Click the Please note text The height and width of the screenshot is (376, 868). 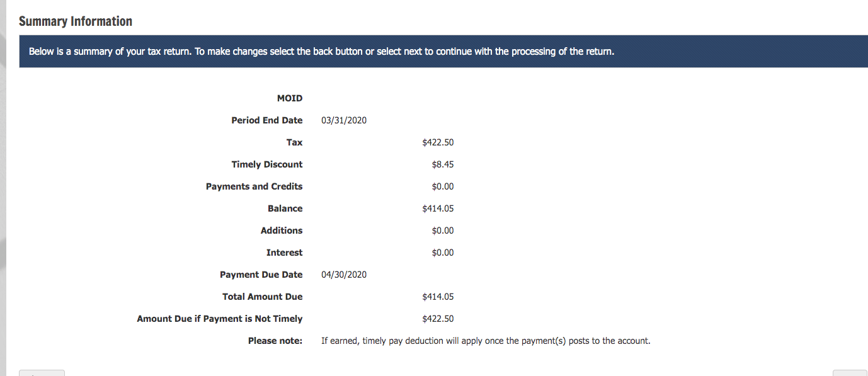point(275,340)
